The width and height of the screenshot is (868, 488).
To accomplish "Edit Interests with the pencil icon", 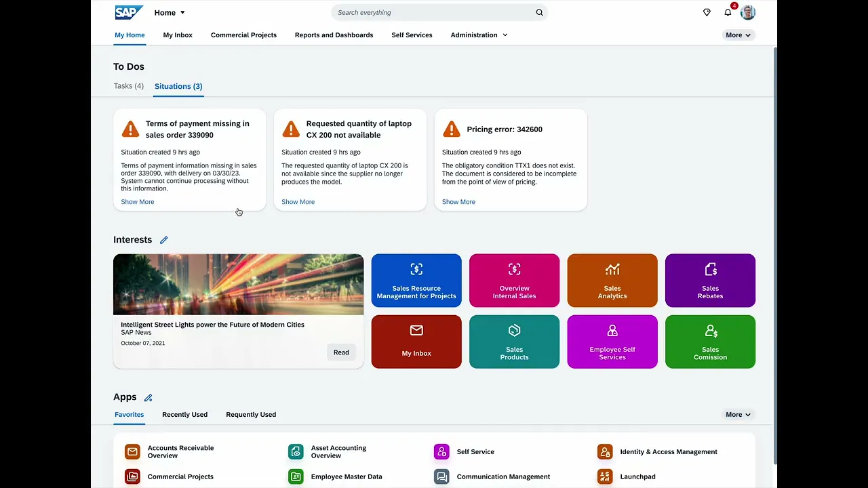I will click(164, 240).
